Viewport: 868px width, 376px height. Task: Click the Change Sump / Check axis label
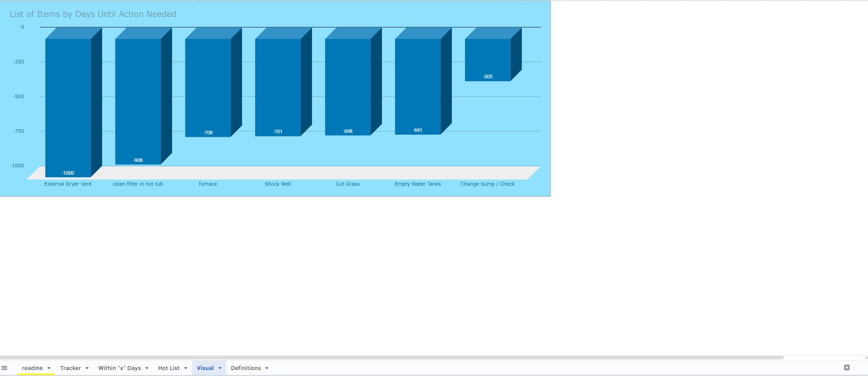(x=488, y=184)
